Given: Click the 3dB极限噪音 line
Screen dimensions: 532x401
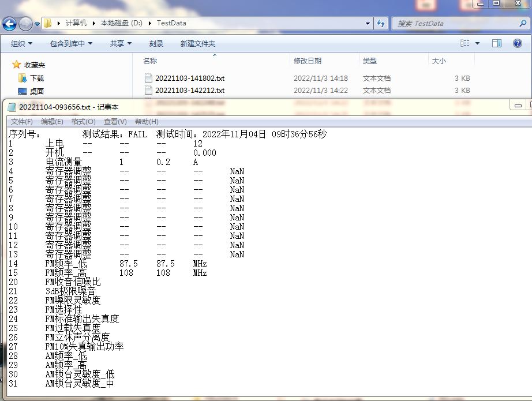Looking at the screenshot, I should [70, 291].
